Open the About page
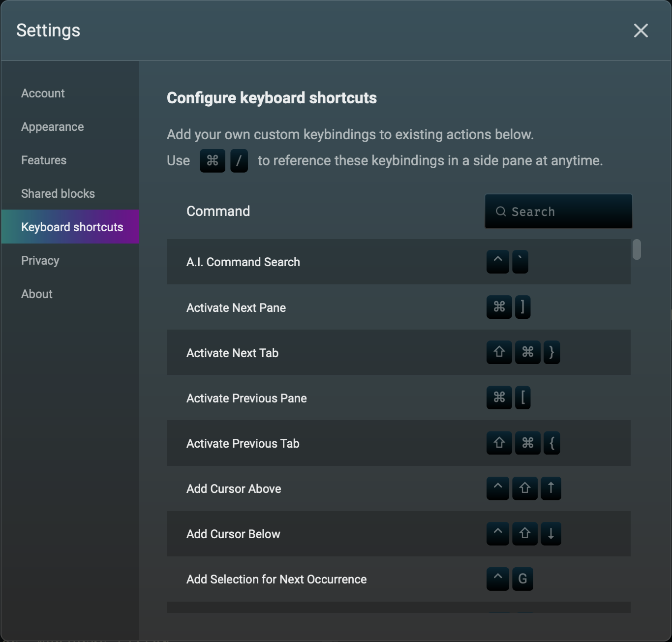Viewport: 672px width, 642px height. pyautogui.click(x=37, y=294)
